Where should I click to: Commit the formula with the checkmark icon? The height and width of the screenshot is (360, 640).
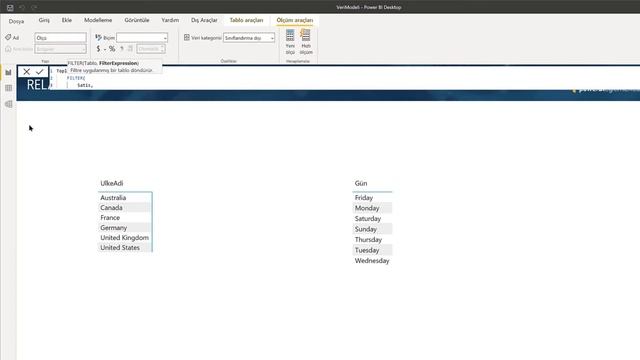coord(40,72)
